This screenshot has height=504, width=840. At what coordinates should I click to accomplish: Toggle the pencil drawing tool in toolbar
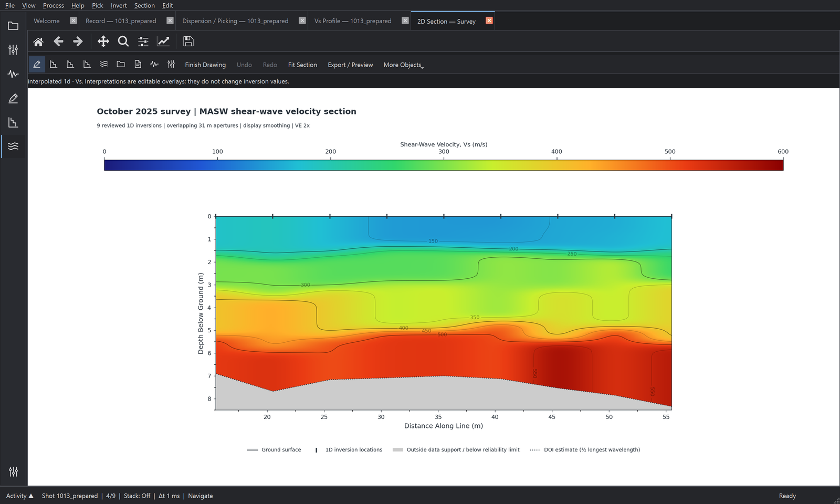point(37,65)
